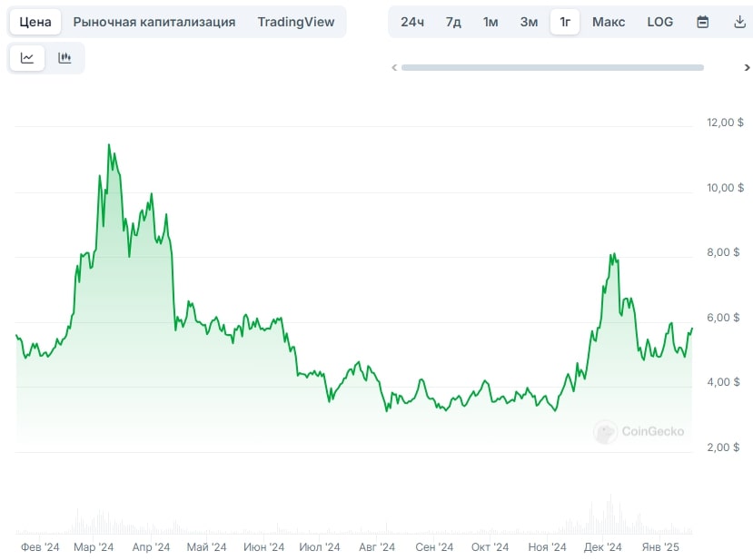Set time range to 3м
The width and height of the screenshot is (753, 560).
point(529,22)
